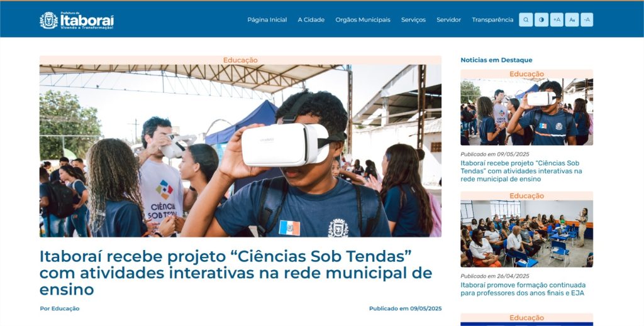Open the Transparência menu item

click(492, 19)
